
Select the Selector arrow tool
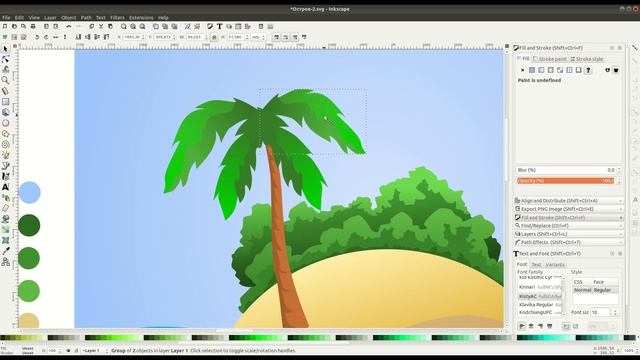[x=5, y=49]
